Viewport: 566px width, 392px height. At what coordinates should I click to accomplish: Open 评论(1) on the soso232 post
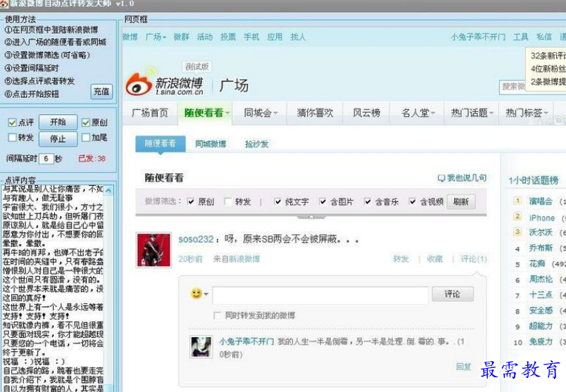(x=474, y=259)
